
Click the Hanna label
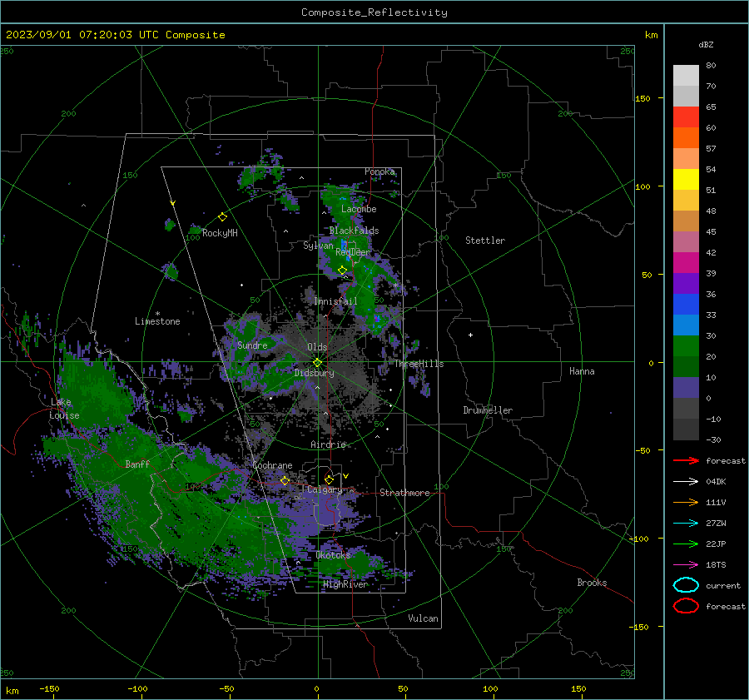coord(582,371)
